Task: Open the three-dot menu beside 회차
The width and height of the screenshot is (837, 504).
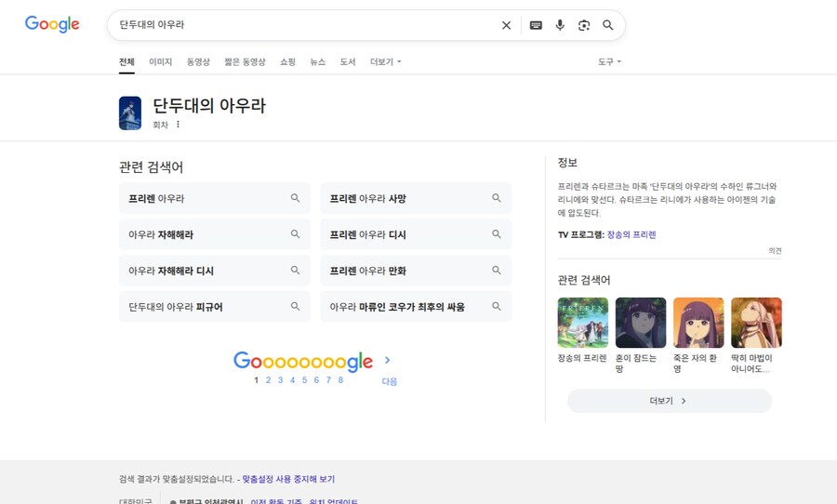Action: click(178, 125)
